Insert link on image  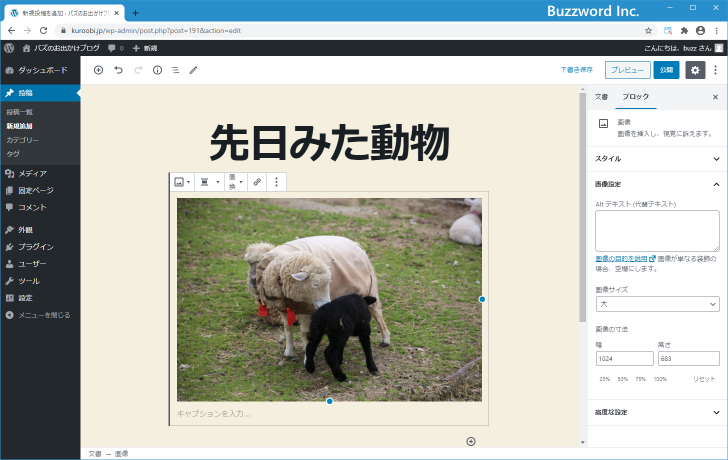[257, 182]
